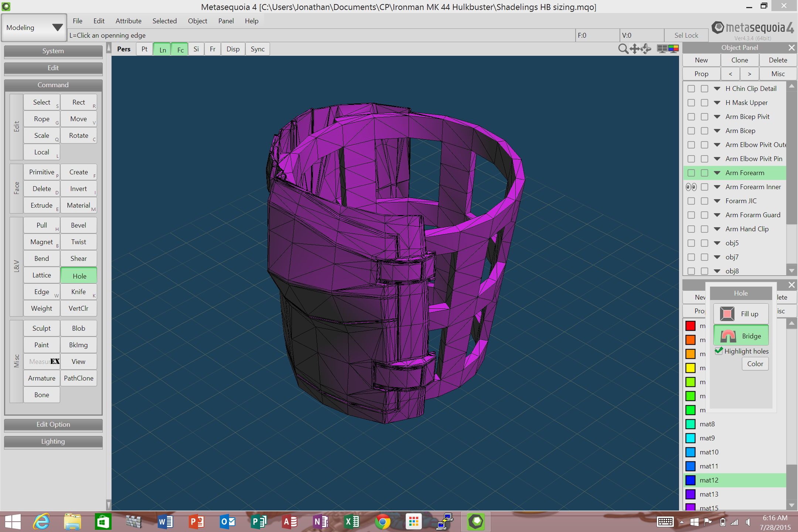Toggle Pt point display button
The height and width of the screenshot is (532, 798).
pyautogui.click(x=144, y=49)
